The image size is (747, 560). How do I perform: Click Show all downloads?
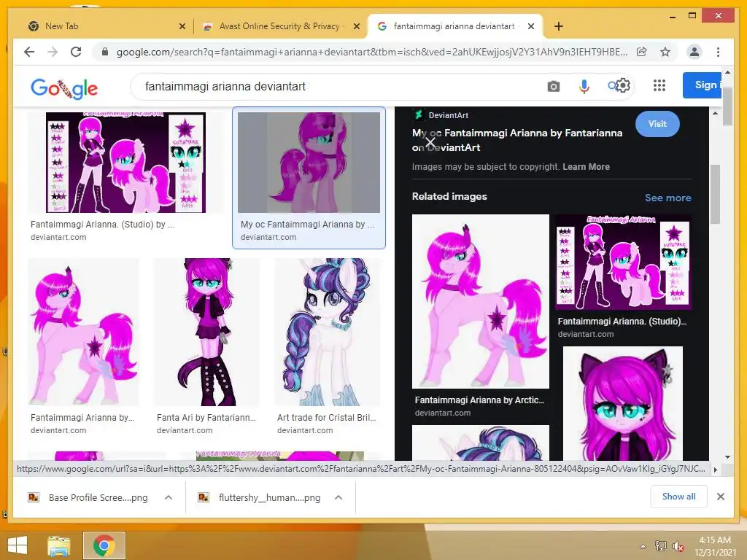pyautogui.click(x=678, y=497)
